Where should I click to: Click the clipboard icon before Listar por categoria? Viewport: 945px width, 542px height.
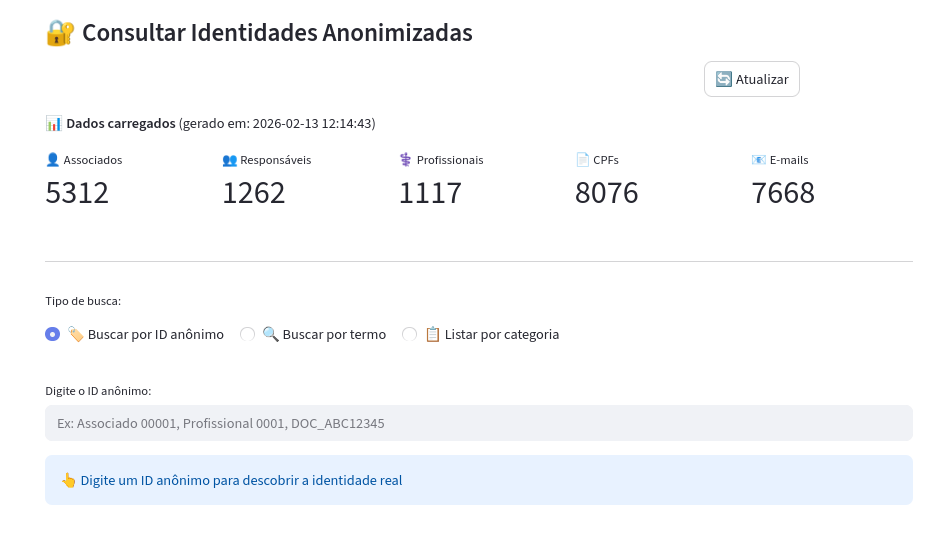pyautogui.click(x=433, y=335)
